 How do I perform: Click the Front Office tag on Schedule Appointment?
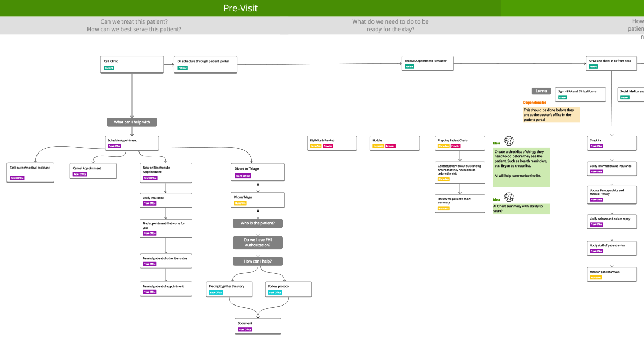(x=114, y=146)
